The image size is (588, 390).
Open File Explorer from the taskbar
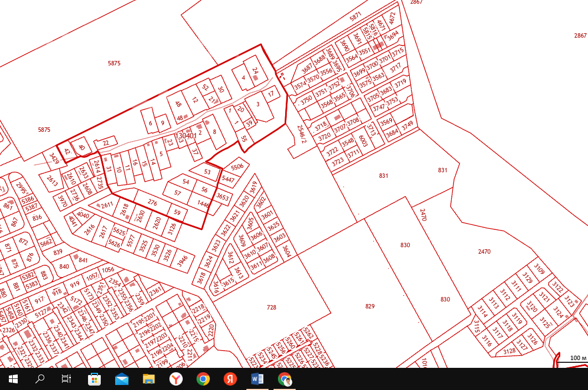coord(149,379)
